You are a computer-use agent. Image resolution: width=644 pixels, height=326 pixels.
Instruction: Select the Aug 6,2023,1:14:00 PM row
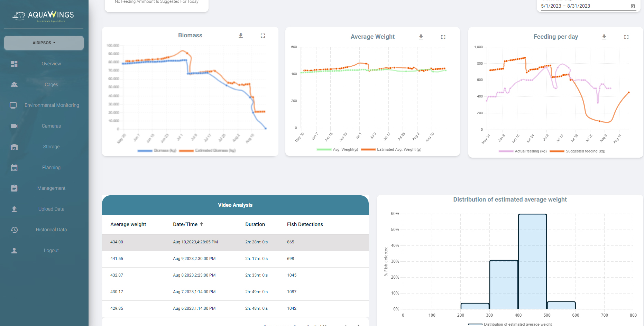point(235,309)
